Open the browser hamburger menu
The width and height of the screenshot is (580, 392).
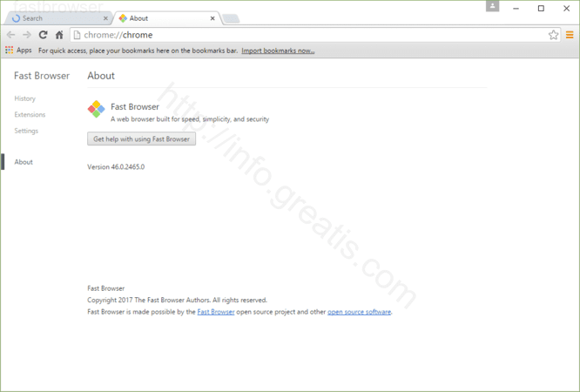570,35
